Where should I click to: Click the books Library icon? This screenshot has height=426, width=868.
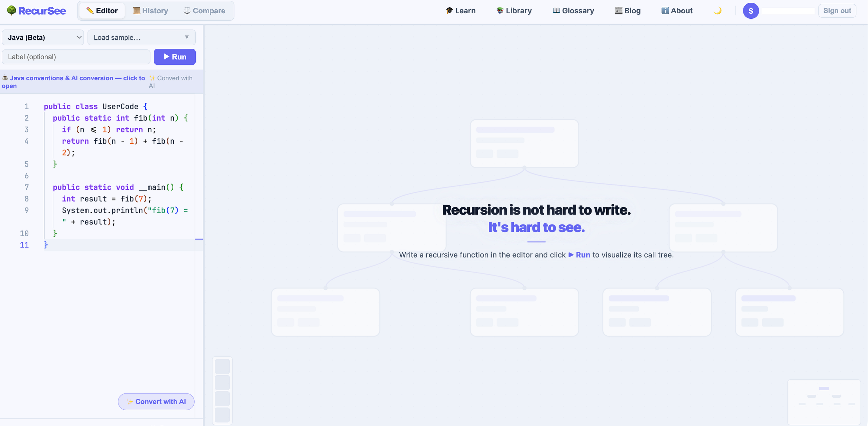(x=500, y=10)
